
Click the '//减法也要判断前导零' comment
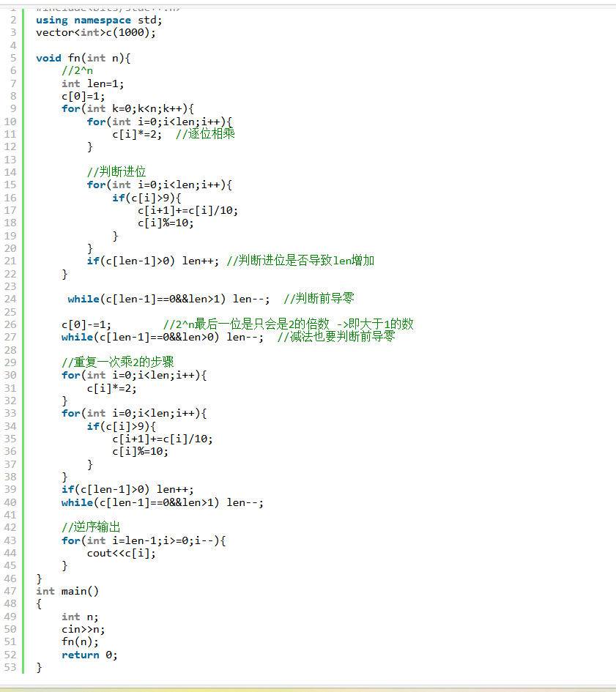pyautogui.click(x=335, y=337)
